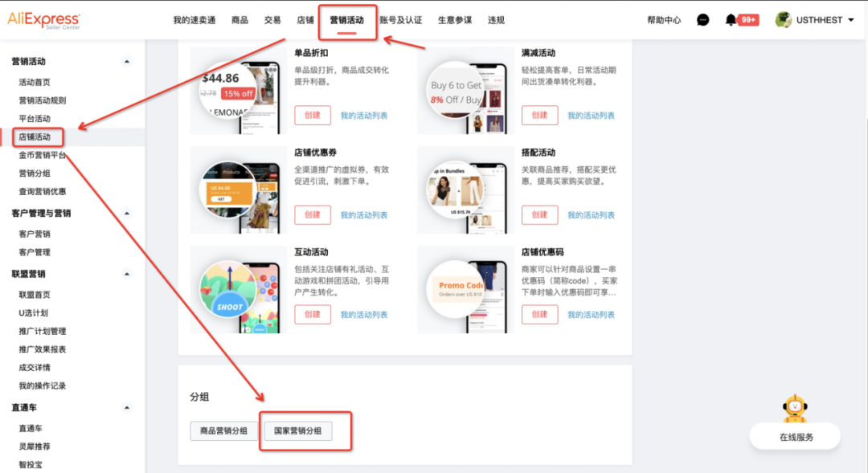Click the 单品折扣 promo thumbnail
Screen dimensions: 868x473
(239, 91)
